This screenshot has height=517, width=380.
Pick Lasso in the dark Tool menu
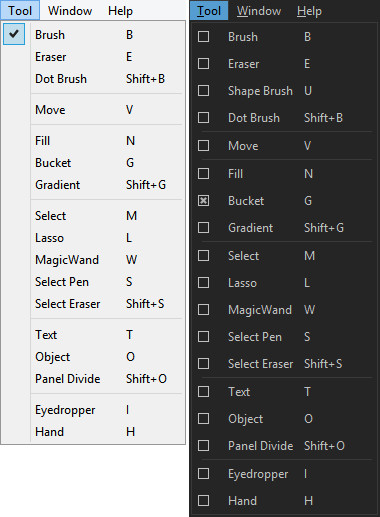tap(283, 283)
